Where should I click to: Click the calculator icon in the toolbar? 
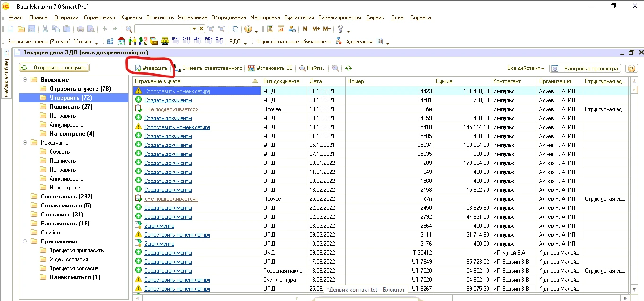pyautogui.click(x=270, y=29)
